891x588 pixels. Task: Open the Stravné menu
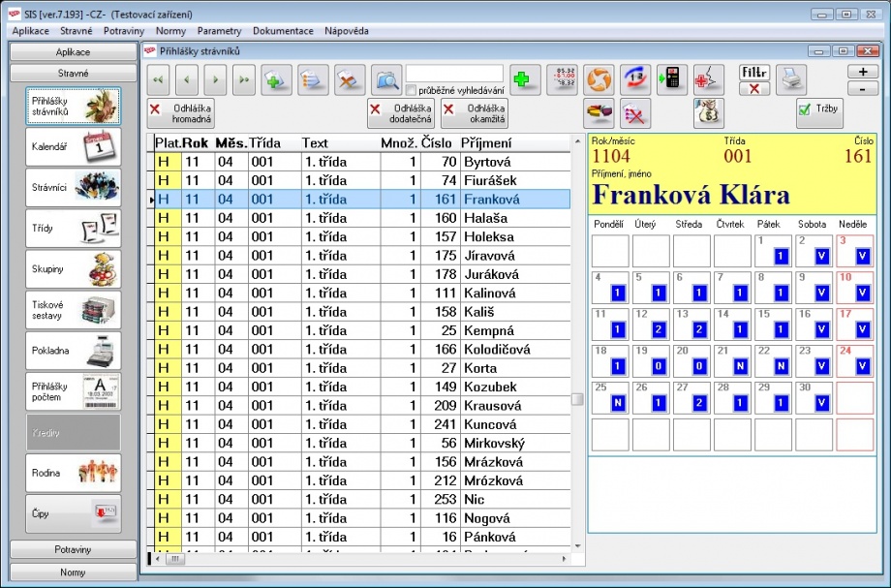[77, 31]
